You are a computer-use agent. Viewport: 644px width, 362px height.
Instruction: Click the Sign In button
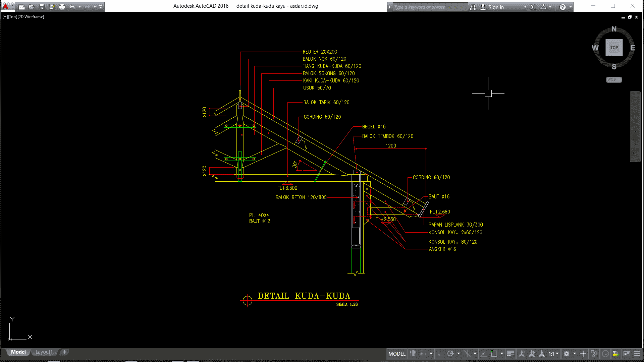[x=492, y=7]
